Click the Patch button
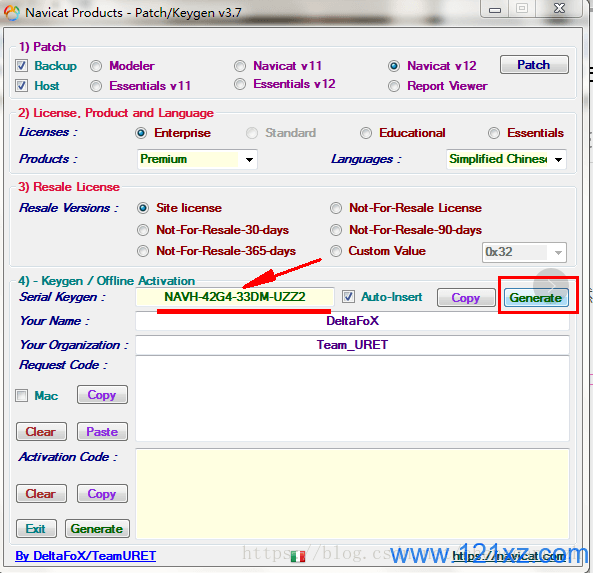The width and height of the screenshot is (593, 573). pyautogui.click(x=534, y=65)
